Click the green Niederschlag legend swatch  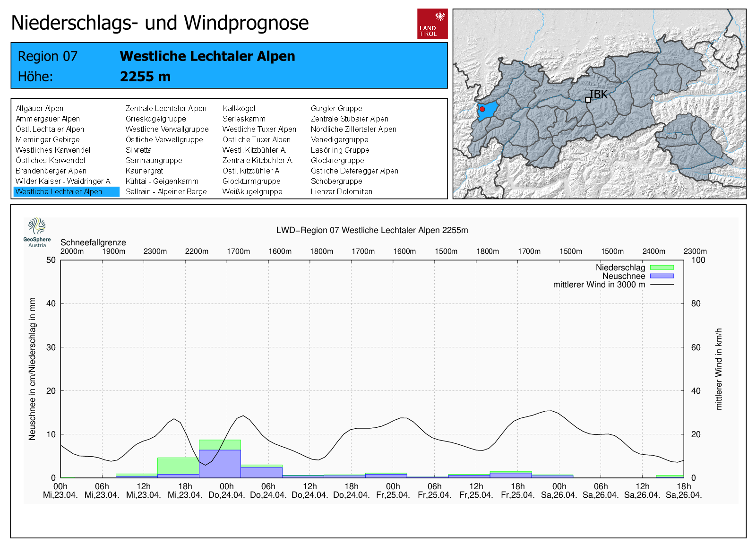tap(661, 268)
